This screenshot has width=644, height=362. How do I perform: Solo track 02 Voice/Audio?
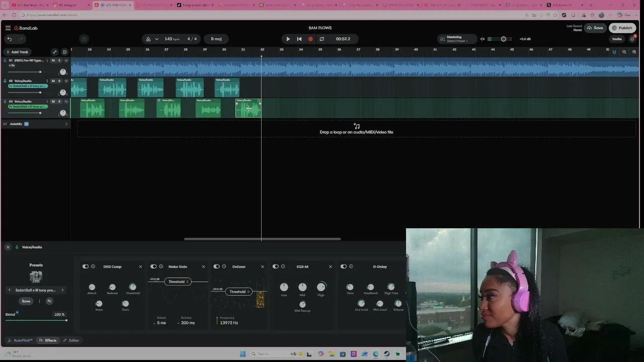pyautogui.click(x=59, y=81)
